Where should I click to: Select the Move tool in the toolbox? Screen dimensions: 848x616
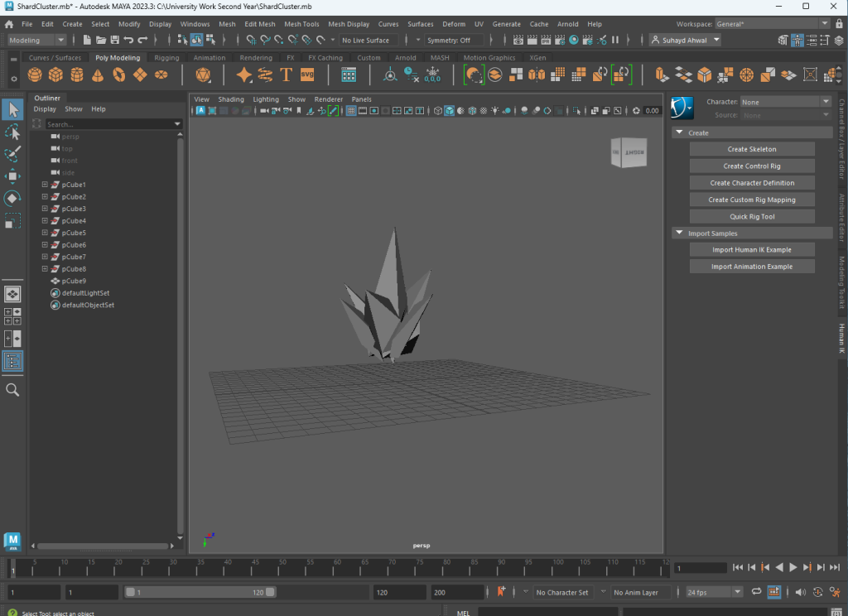[12, 176]
